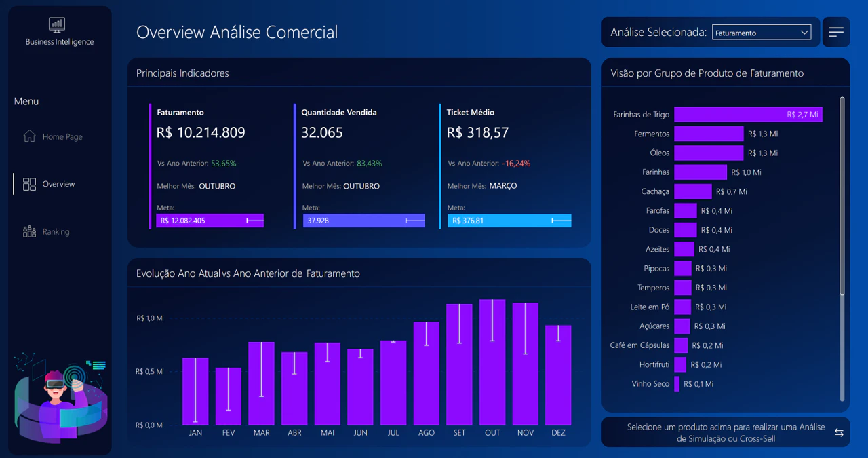Click the Faturamento value R$ 10.214.809
The width and height of the screenshot is (868, 458).
coord(201,133)
